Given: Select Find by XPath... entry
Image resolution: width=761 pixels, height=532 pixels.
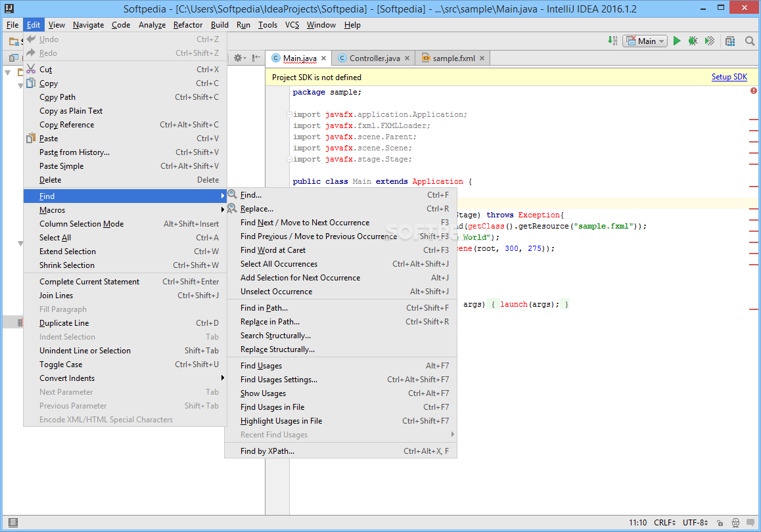Looking at the screenshot, I should [340, 451].
